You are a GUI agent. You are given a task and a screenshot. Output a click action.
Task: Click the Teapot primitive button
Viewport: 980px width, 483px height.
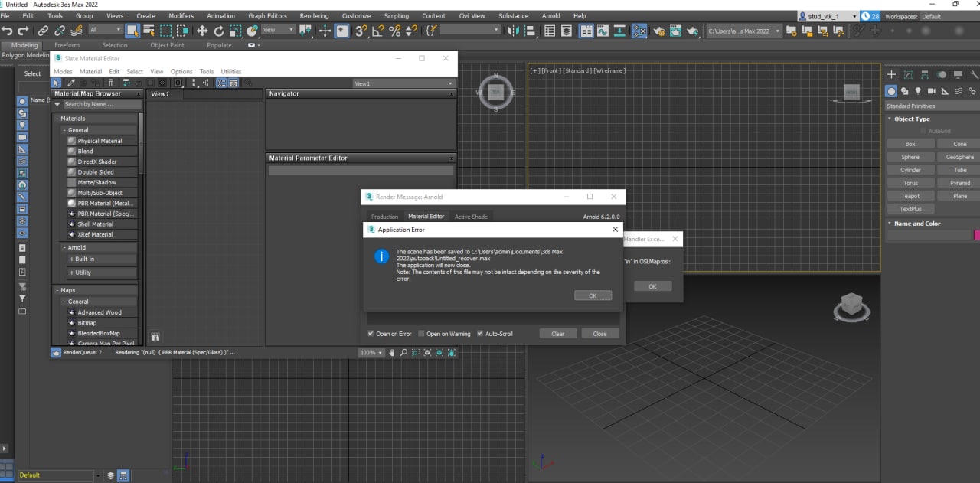[910, 196]
